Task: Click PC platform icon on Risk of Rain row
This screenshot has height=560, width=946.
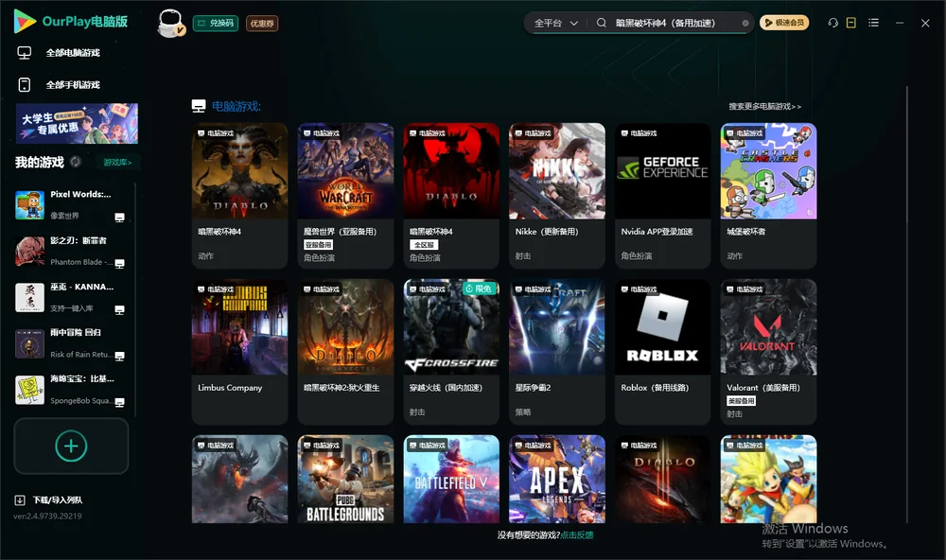Action: 119,356
